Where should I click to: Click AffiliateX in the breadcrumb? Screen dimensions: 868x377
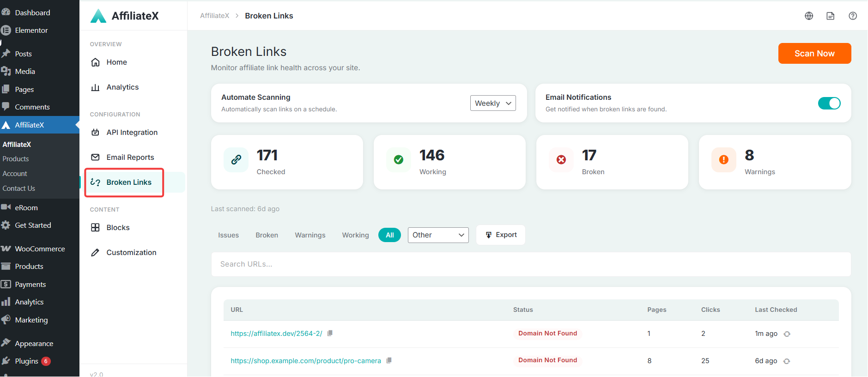pos(215,16)
